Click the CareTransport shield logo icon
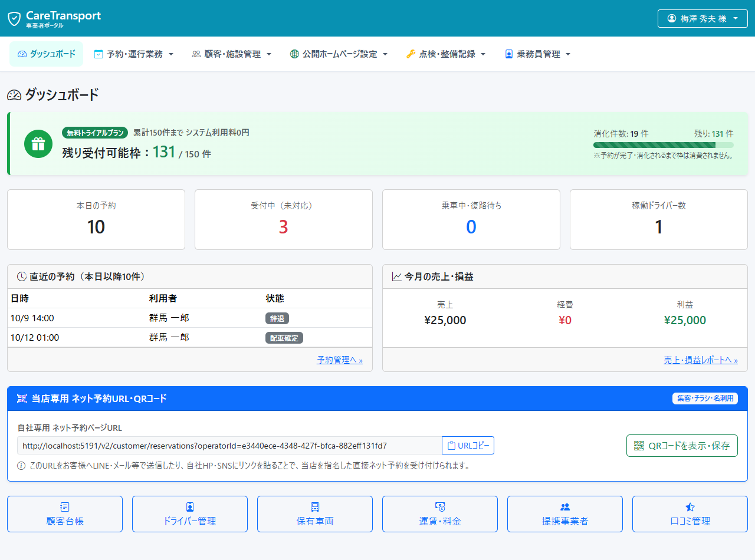 tap(14, 18)
